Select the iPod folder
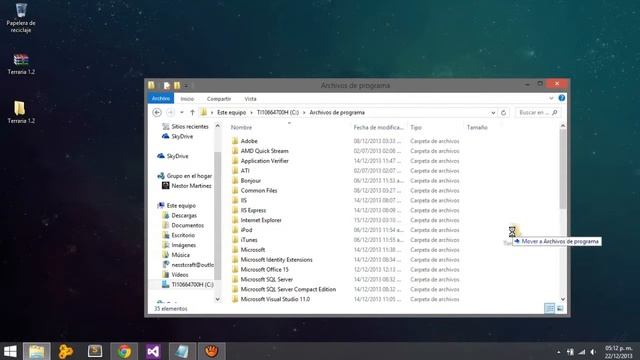This screenshot has height=360, width=640. 242,230
